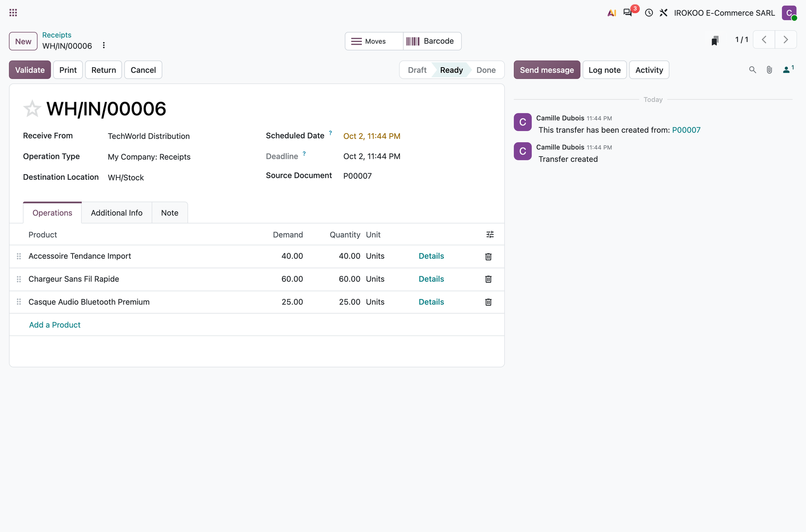Open the Barcode smart button
Image resolution: width=806 pixels, height=532 pixels.
click(x=432, y=41)
